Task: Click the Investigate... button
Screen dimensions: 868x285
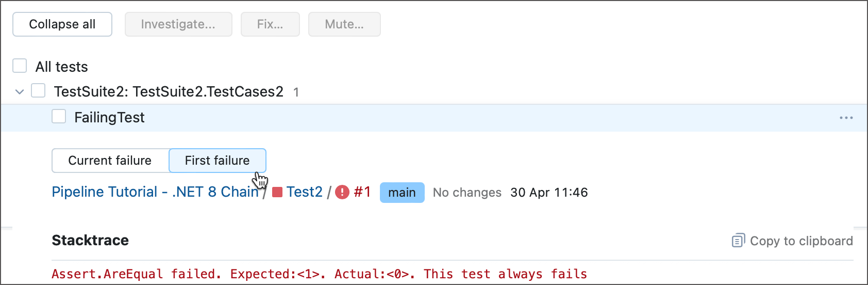Action: (178, 24)
